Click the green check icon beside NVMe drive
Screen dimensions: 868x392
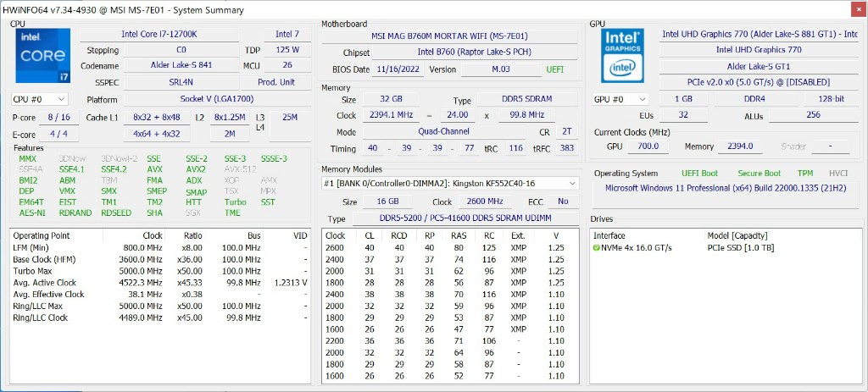pyautogui.click(x=596, y=247)
